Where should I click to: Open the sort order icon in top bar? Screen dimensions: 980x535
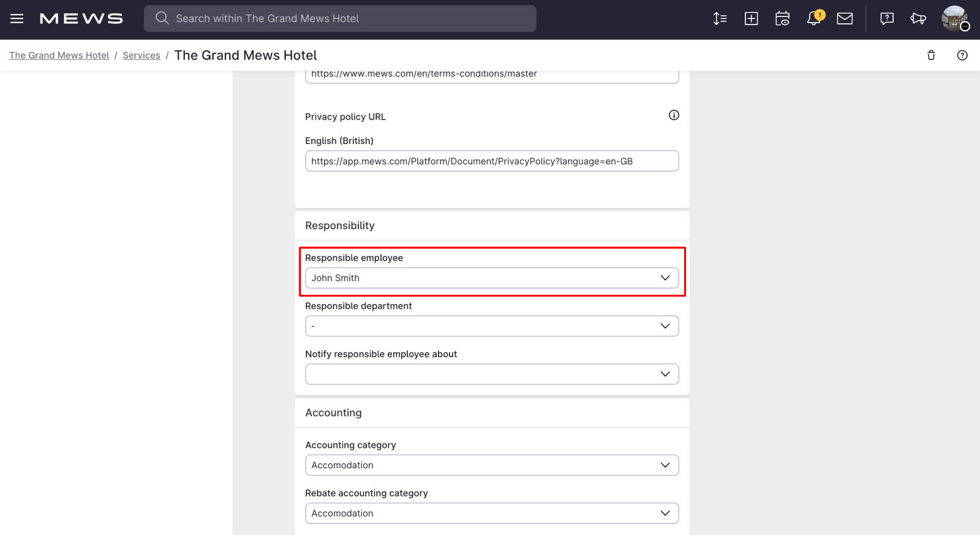pyautogui.click(x=720, y=18)
